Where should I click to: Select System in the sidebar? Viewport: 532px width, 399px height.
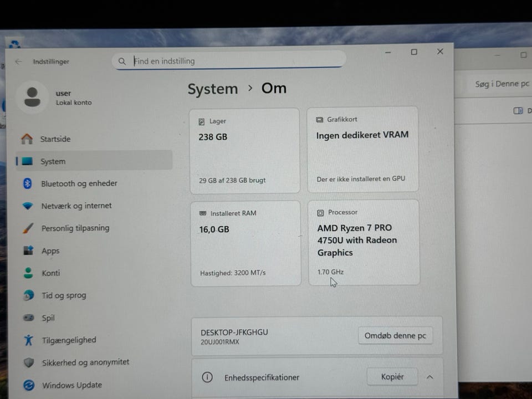tap(94, 161)
